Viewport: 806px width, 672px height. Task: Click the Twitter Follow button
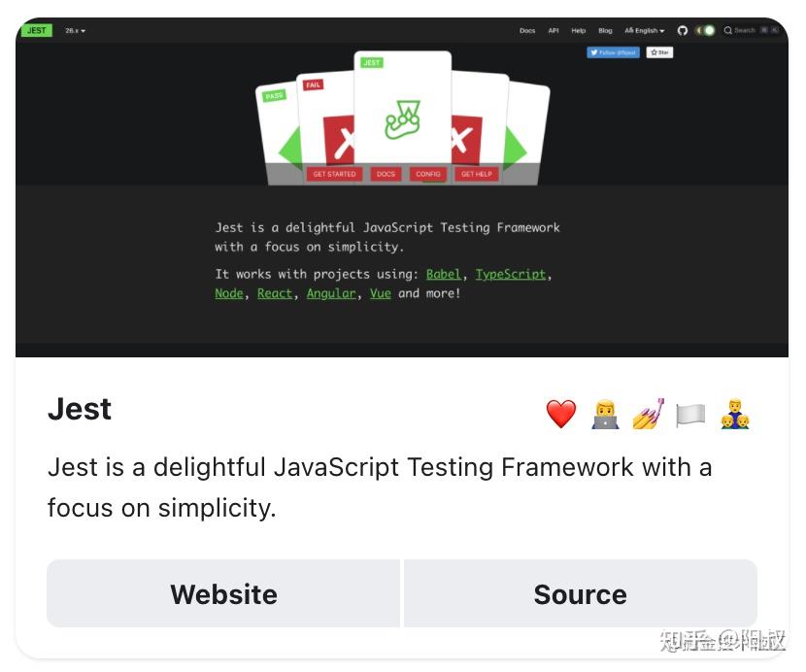pos(613,52)
